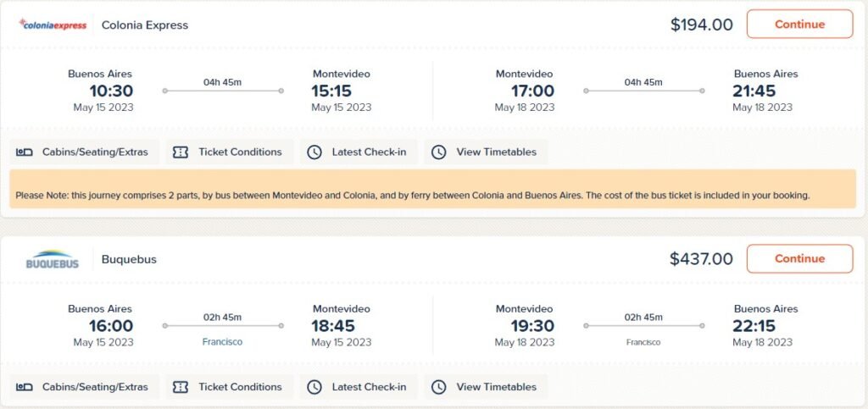The width and height of the screenshot is (868, 409).
Task: Continue with the $194.00 Colonia Express fare
Action: (799, 24)
